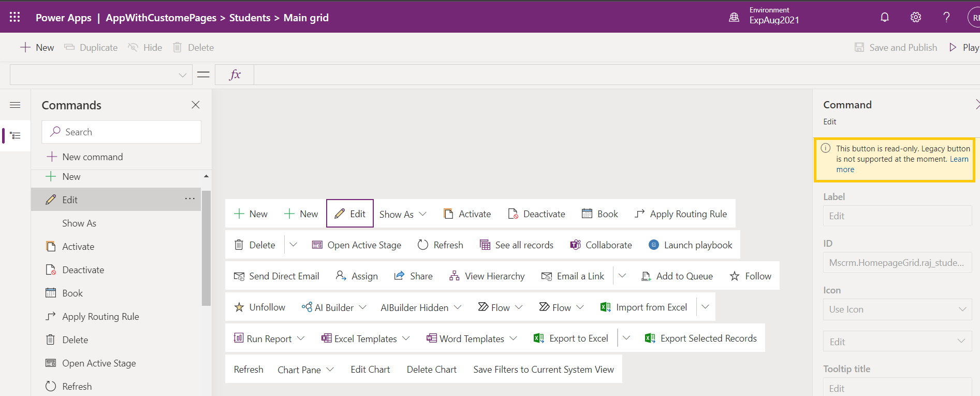This screenshot has width=980, height=396.
Task: Expand the Show As dropdown in ribbon
Action: (x=423, y=214)
